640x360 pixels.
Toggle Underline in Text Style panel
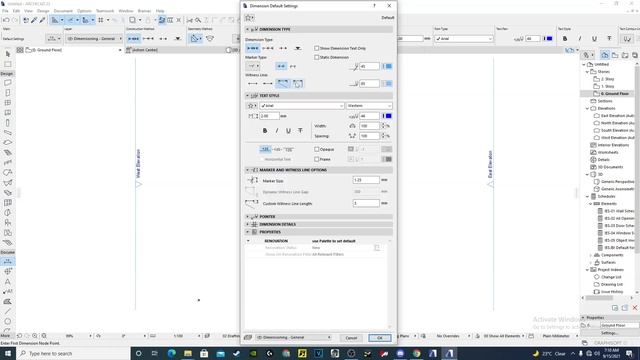[289, 131]
